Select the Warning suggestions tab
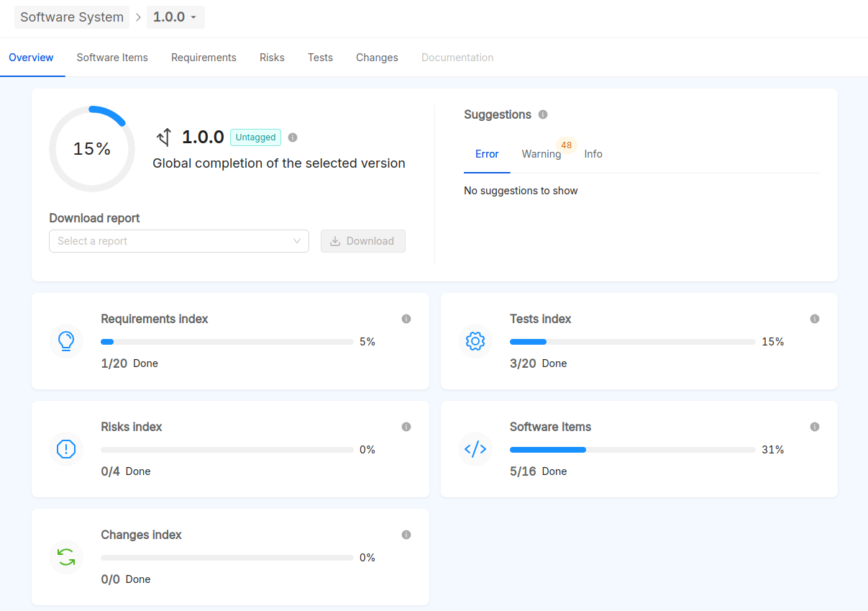The image size is (868, 611). pyautogui.click(x=542, y=154)
